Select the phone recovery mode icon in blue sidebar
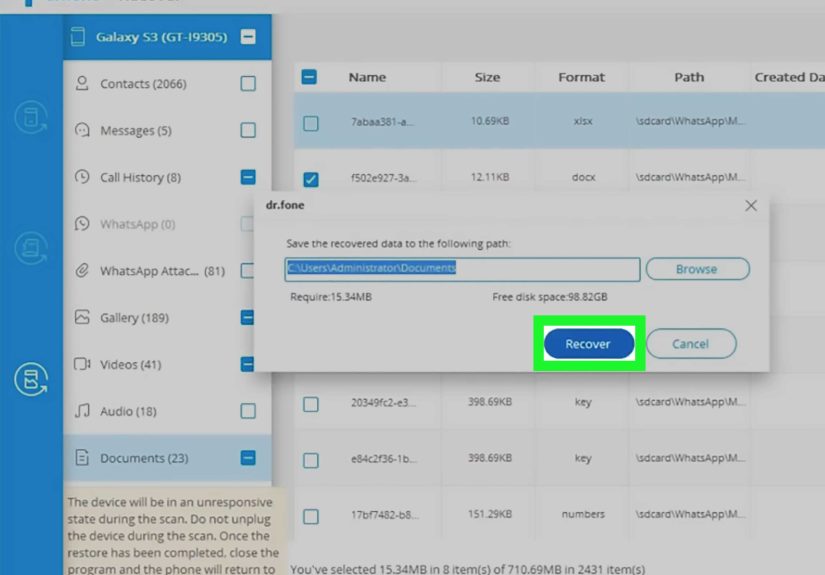Screen dimensions: 825x575 [31, 117]
